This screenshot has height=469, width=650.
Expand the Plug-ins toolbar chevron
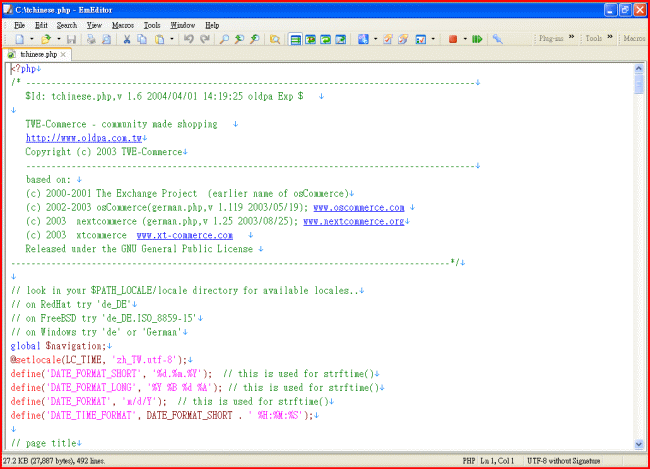click(x=571, y=39)
